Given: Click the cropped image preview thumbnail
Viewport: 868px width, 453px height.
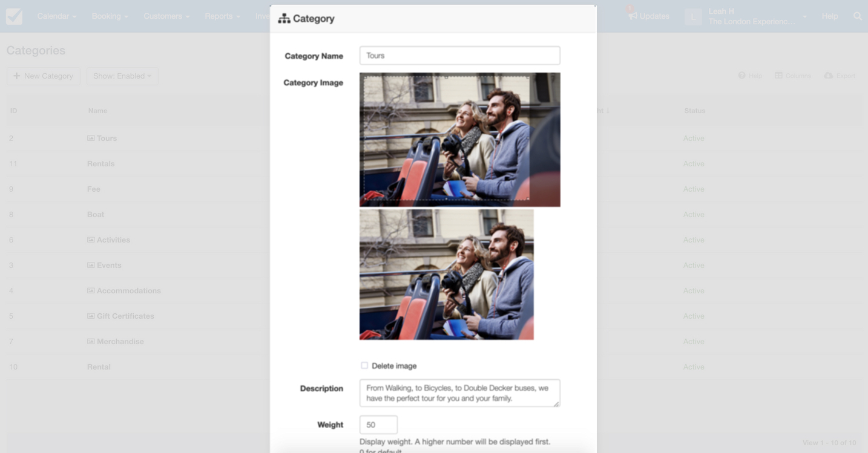Looking at the screenshot, I should [x=447, y=275].
